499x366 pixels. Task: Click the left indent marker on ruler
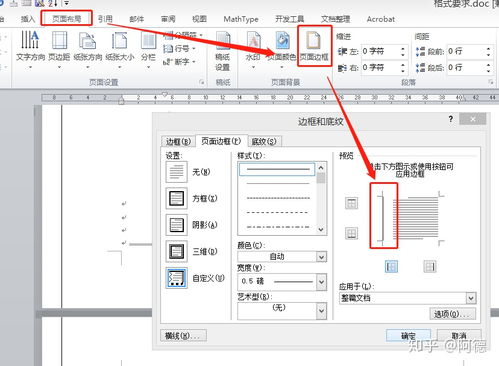click(121, 100)
